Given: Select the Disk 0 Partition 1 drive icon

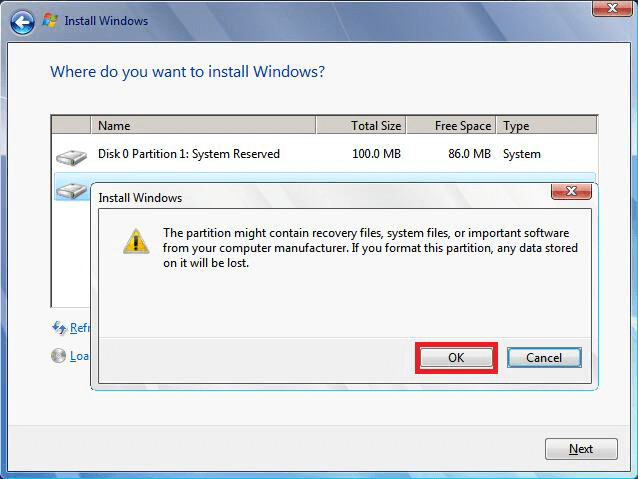Looking at the screenshot, I should coord(71,156).
